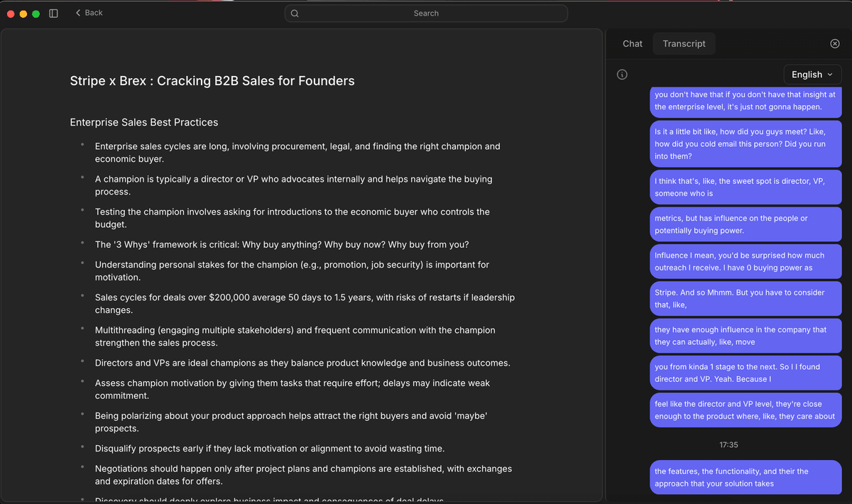Screen dimensions: 852x504
Task: Click transcript bubble 'feel like the director and VP level'
Action: [745, 410]
